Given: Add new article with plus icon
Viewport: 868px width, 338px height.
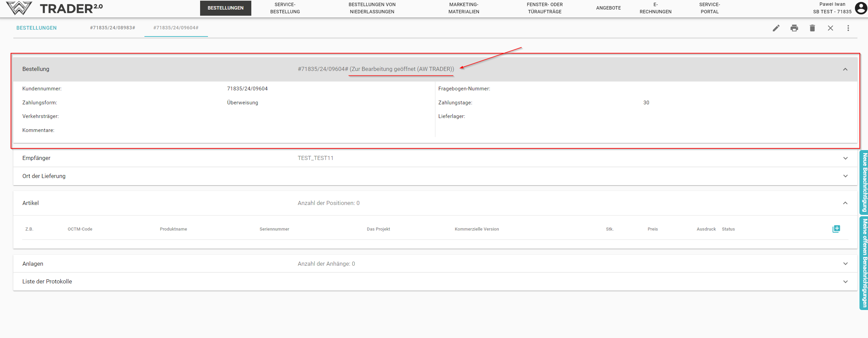Looking at the screenshot, I should pyautogui.click(x=836, y=229).
